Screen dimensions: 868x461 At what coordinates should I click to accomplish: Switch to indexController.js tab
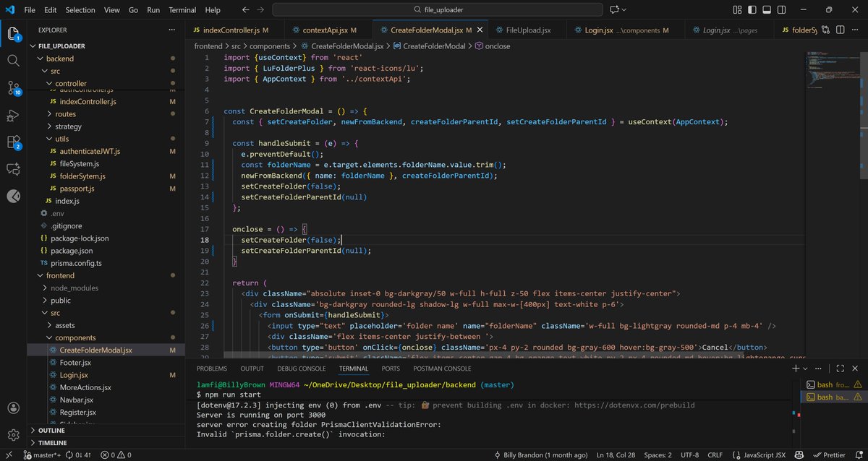231,30
